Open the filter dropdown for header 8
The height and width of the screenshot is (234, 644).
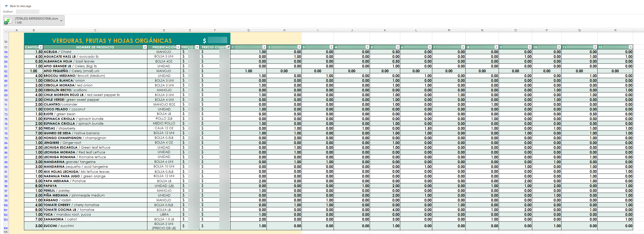coord(496,47)
